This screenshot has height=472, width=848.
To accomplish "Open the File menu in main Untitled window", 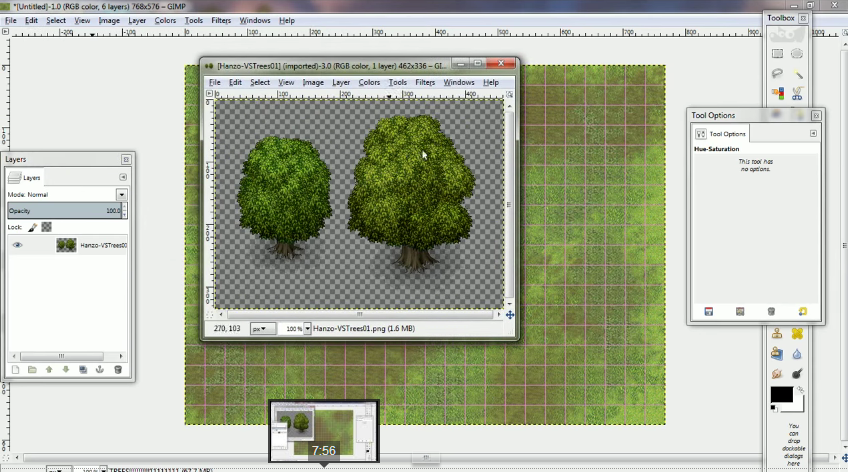I will (x=10, y=21).
